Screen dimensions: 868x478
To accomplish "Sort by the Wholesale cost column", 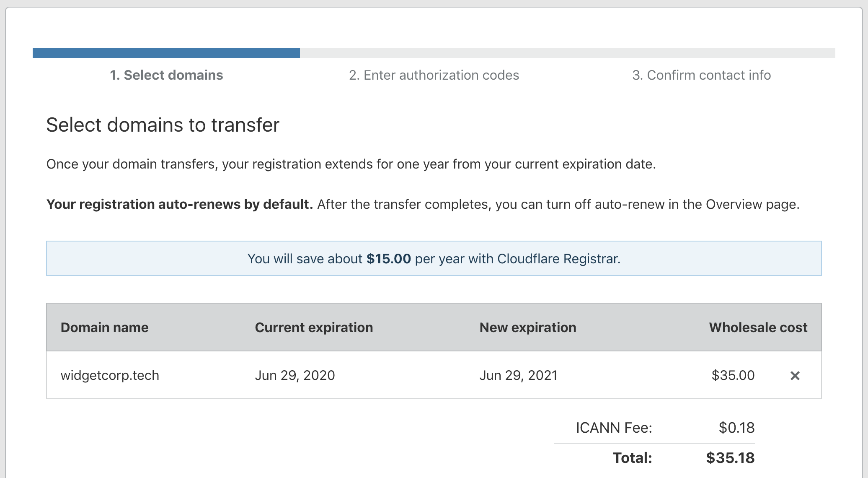I will [x=757, y=327].
